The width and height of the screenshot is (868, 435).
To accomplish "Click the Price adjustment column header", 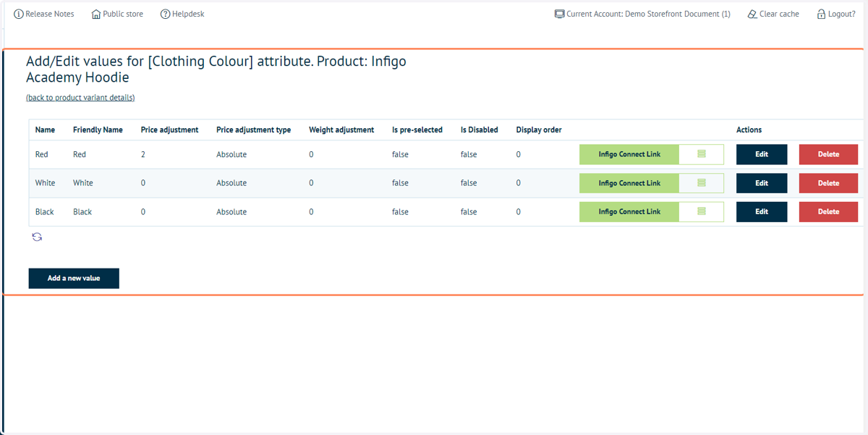I will (169, 130).
